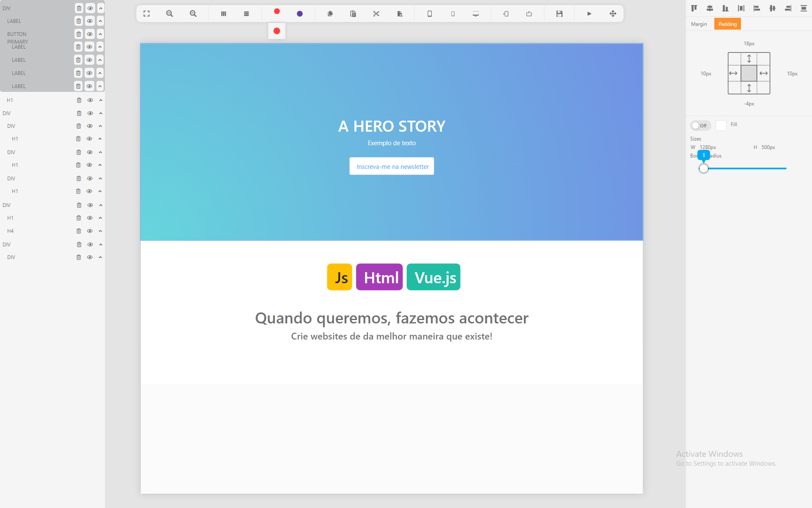The image size is (812, 508).
Task: Collapse the BUTTON layer chevron
Action: [x=100, y=34]
